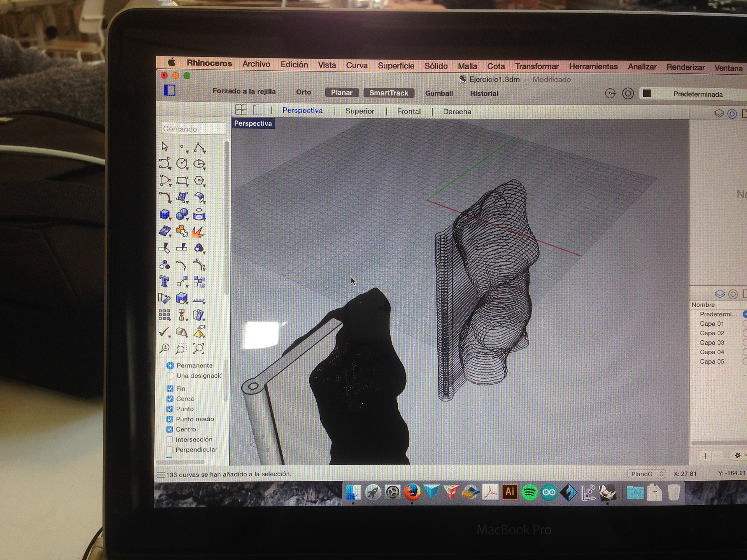Switch to the Frontal viewport tab

pos(409,111)
